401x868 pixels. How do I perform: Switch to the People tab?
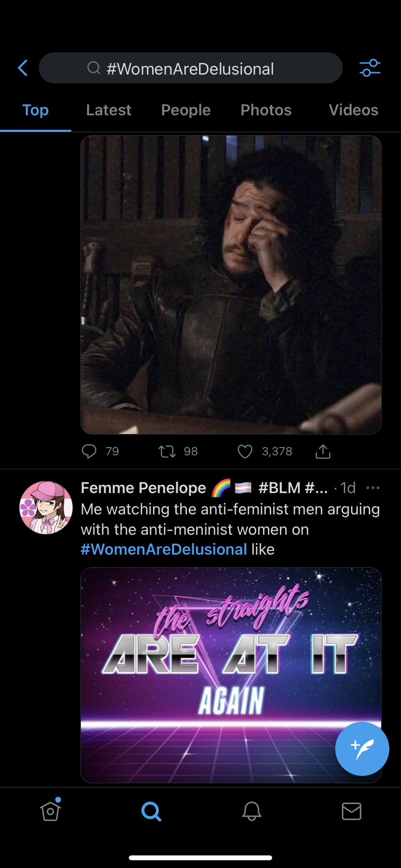186,110
